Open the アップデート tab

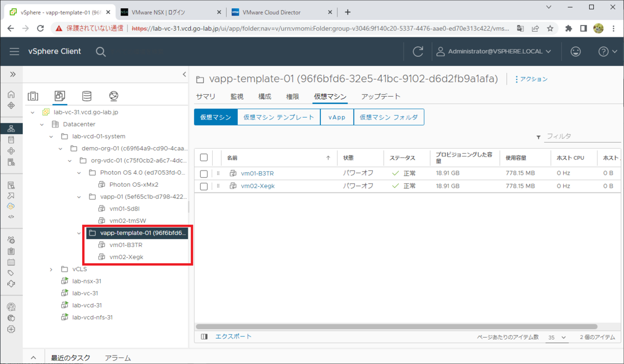tap(381, 96)
